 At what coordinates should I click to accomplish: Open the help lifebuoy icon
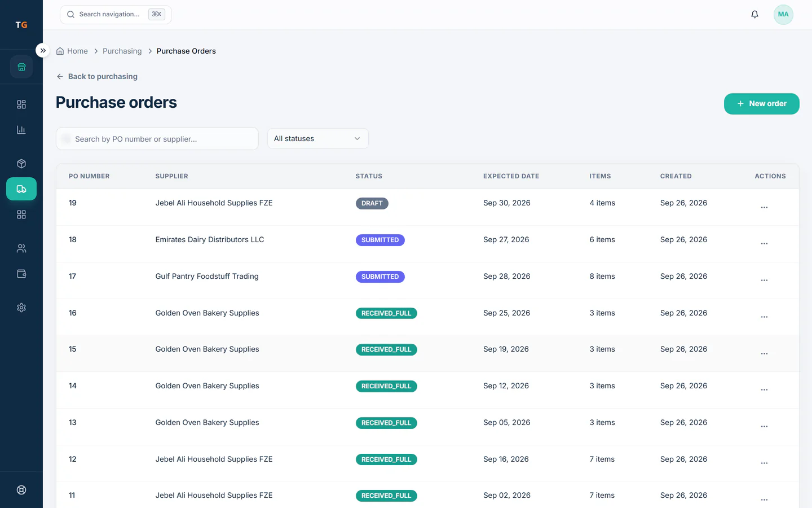21,490
